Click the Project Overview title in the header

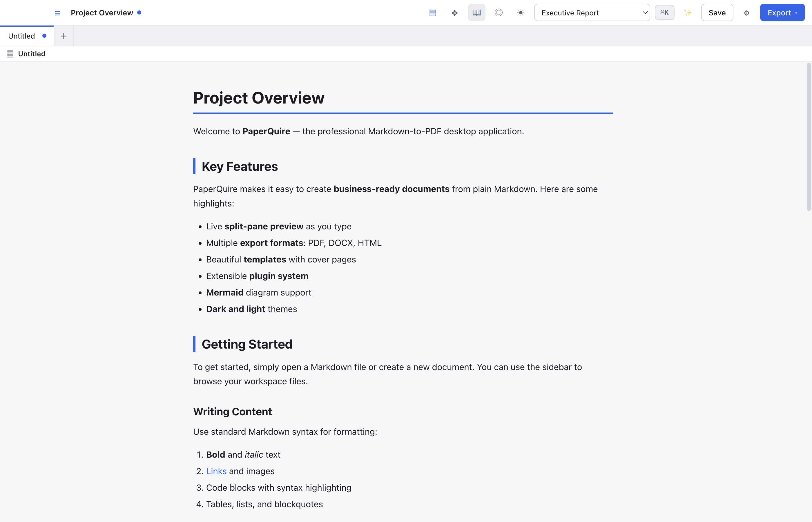pos(102,13)
